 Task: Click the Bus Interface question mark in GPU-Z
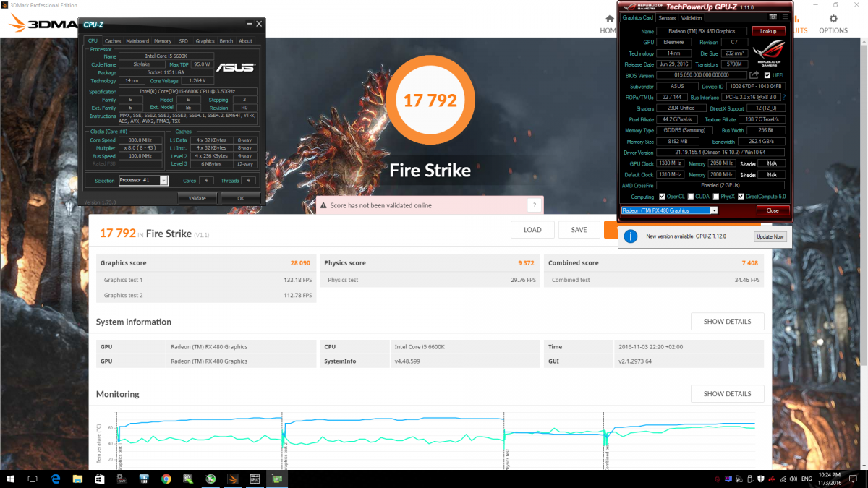[x=784, y=97]
